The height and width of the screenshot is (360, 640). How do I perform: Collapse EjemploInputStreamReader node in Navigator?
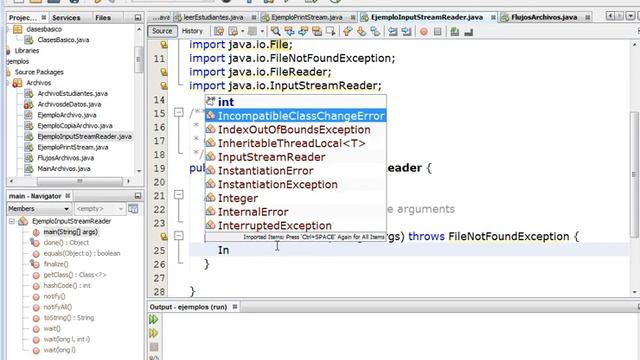[12, 221]
